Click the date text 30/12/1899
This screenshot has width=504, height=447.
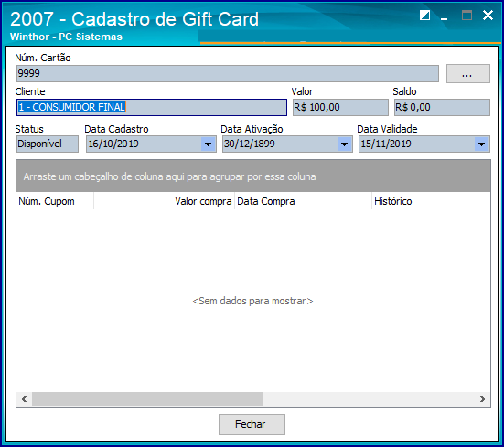point(250,144)
